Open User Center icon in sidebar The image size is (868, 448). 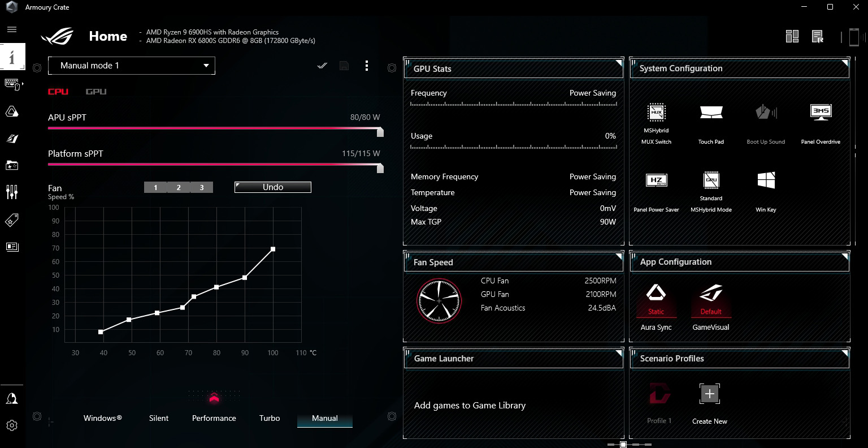click(x=12, y=399)
